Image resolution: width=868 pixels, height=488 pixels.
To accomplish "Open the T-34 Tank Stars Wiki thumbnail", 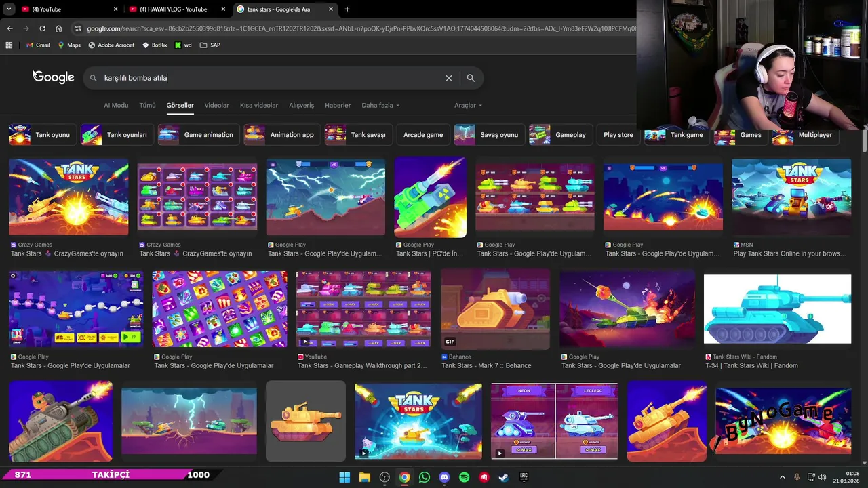I will (x=777, y=309).
